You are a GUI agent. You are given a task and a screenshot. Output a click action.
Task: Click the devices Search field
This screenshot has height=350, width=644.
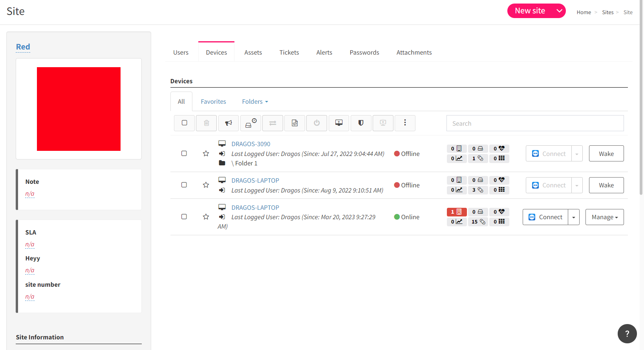pos(535,123)
